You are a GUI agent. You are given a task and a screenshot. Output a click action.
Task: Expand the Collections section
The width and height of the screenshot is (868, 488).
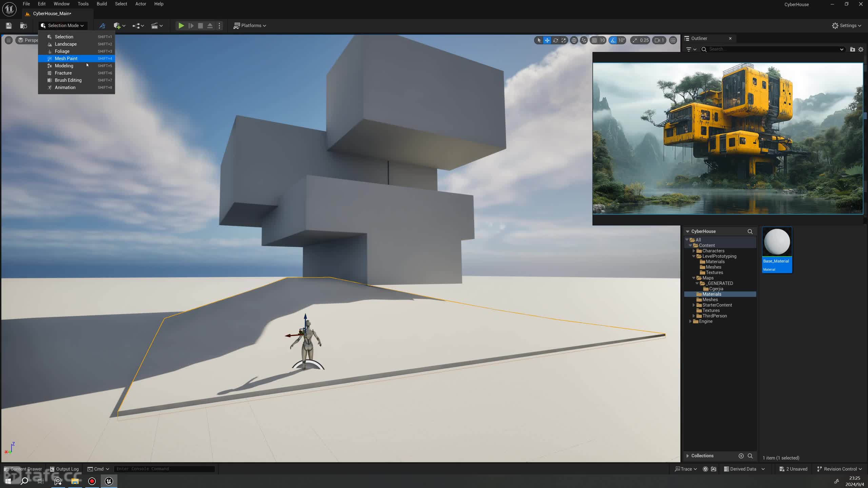click(687, 456)
